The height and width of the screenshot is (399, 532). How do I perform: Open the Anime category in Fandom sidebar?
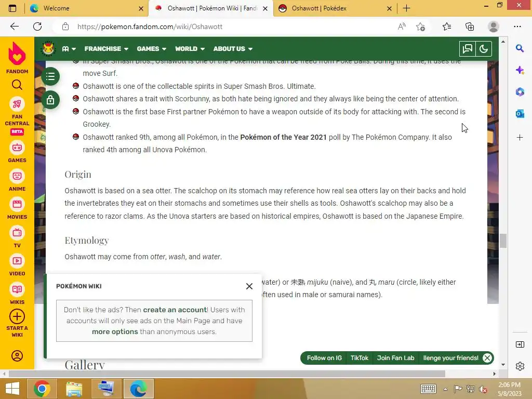pos(17,180)
